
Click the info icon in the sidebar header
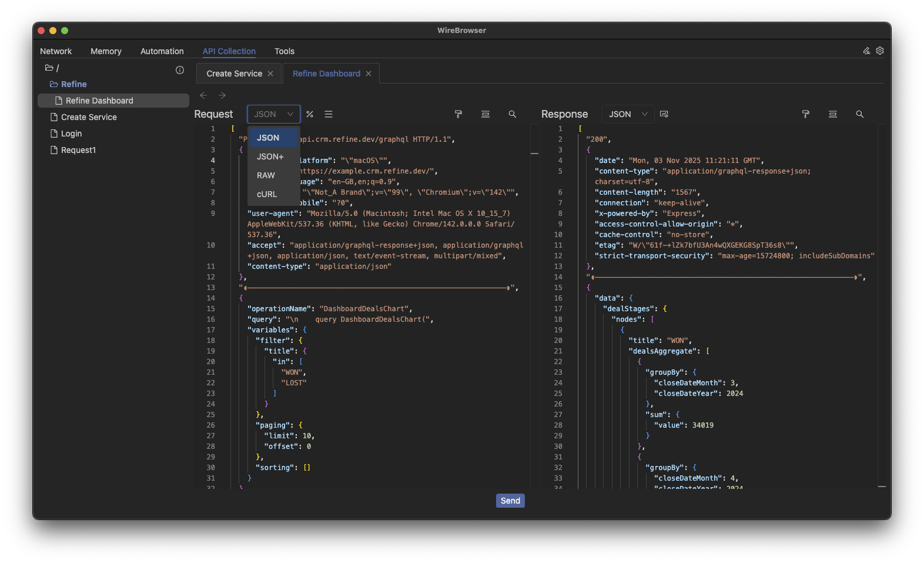coord(180,70)
